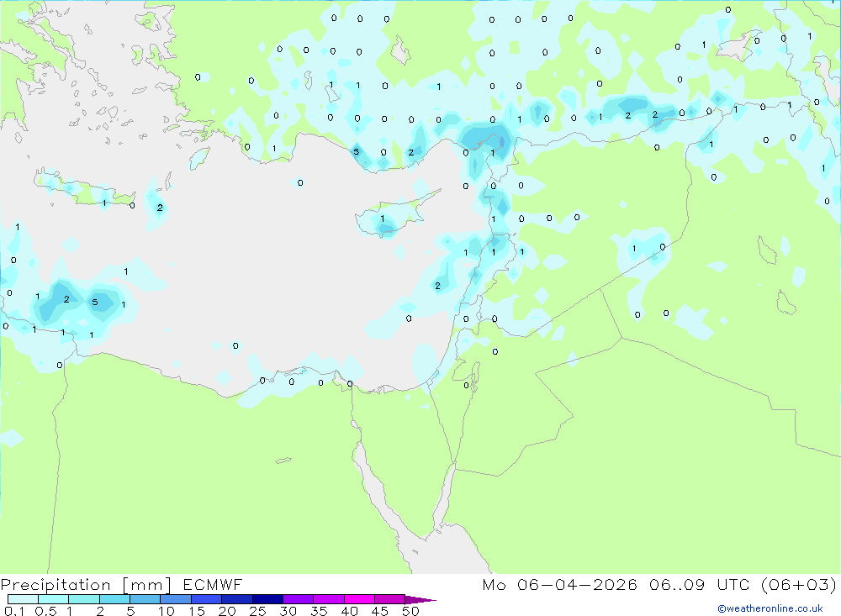The height and width of the screenshot is (616, 841).
Task: Pick the 10–15 mm legend color swatch
Action: coord(176,599)
